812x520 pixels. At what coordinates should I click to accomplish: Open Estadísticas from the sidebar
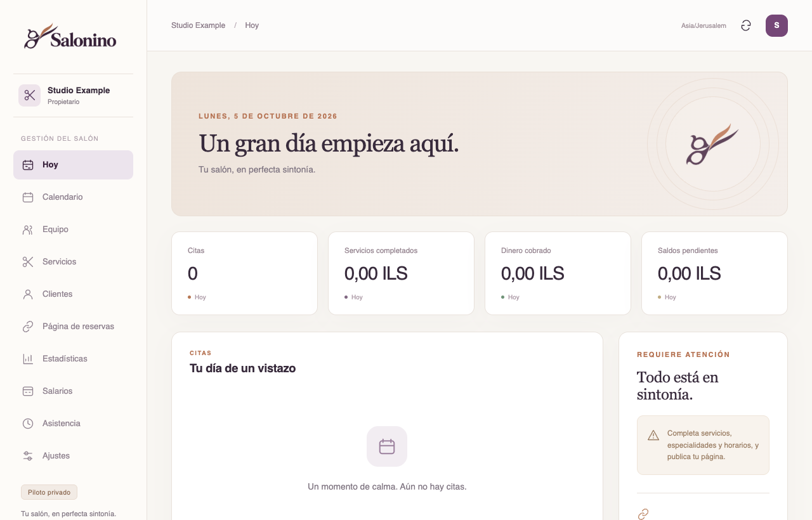pyautogui.click(x=73, y=359)
